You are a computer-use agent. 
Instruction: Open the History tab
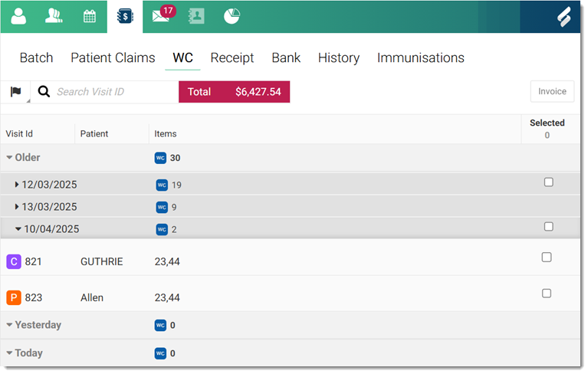[339, 57]
